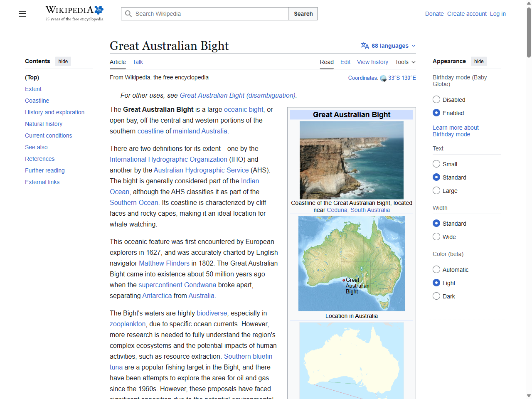Open the 33°S 130°E coordinates link
Viewport: 532px width, 399px height.
click(402, 78)
